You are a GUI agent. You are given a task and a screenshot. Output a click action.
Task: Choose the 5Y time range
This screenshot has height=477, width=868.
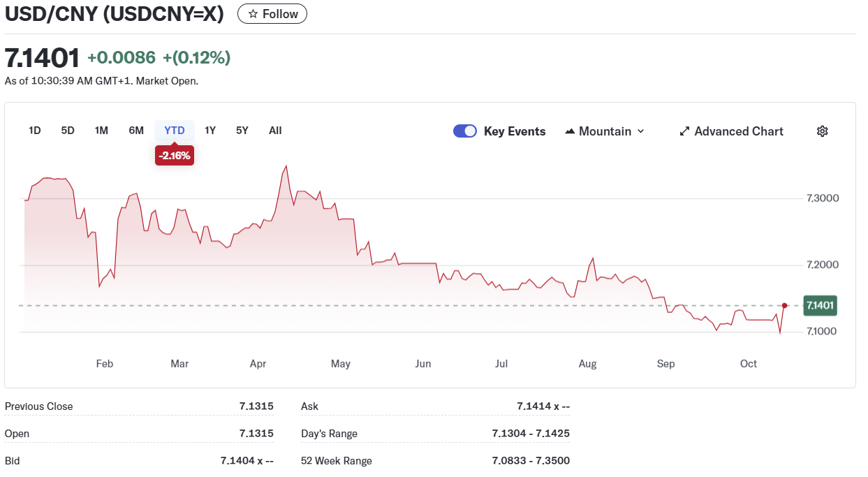[242, 131]
